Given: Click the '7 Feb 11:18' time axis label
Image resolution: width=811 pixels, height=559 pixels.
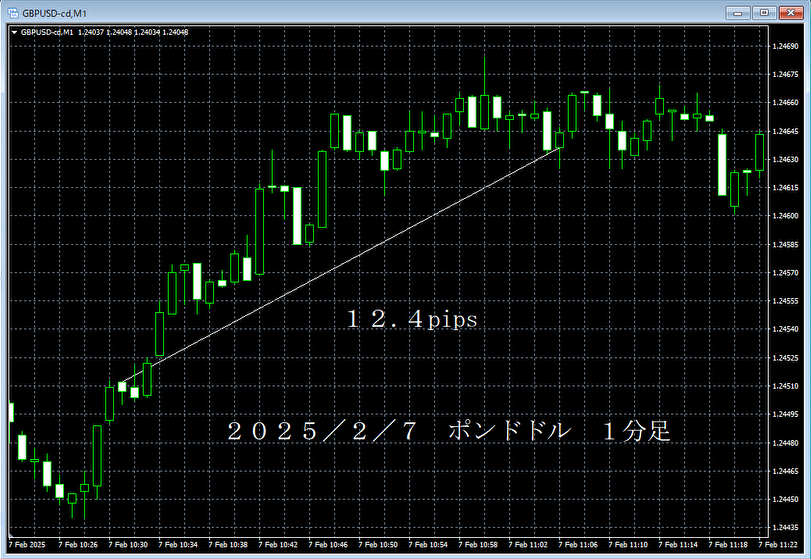Looking at the screenshot, I should 728,545.
